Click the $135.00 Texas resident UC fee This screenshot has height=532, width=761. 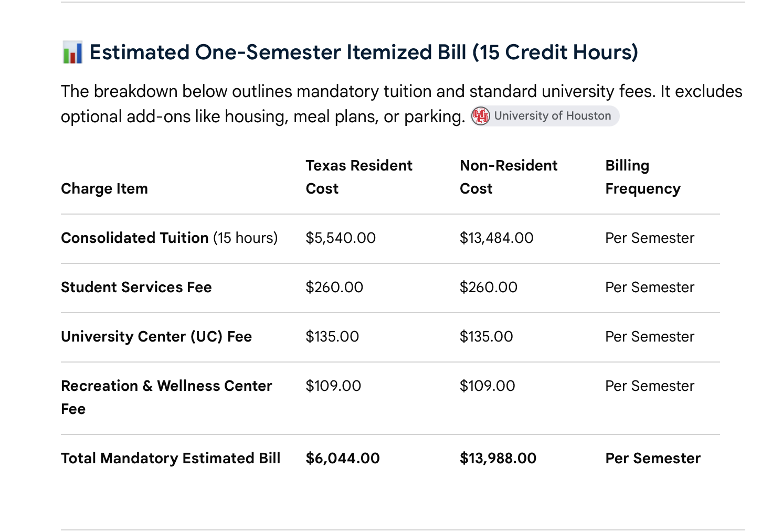click(x=332, y=336)
